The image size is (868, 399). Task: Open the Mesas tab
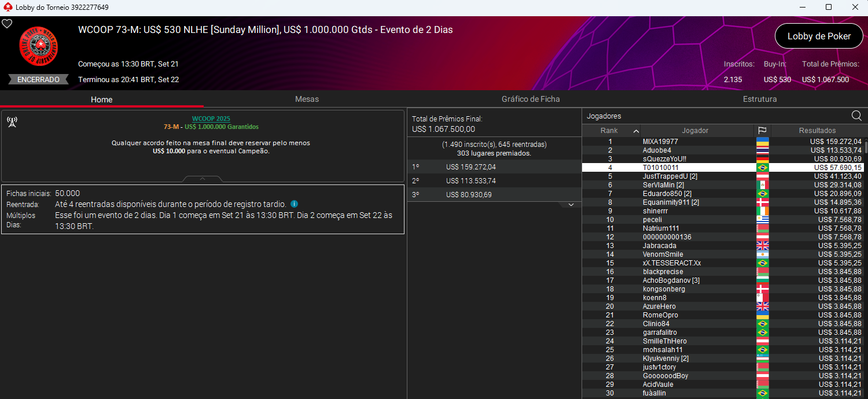(x=307, y=99)
